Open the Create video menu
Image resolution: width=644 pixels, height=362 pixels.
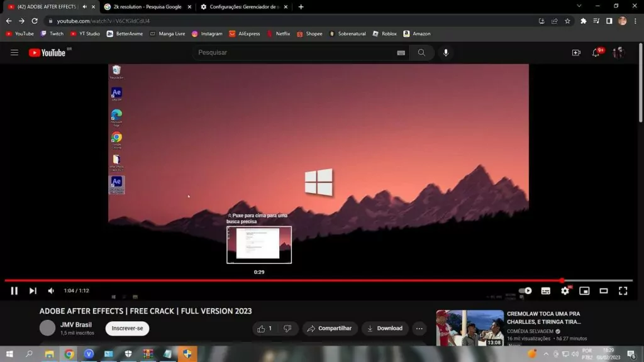pyautogui.click(x=576, y=53)
